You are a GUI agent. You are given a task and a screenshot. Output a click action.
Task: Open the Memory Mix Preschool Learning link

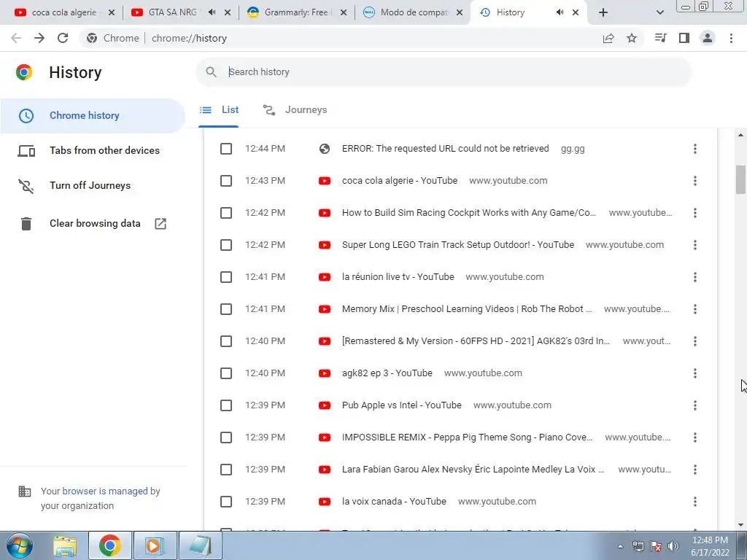tap(467, 309)
